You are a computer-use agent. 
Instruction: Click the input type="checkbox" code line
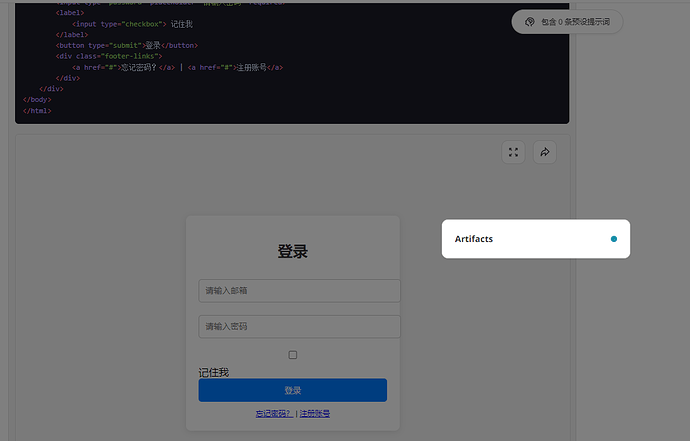click(x=132, y=24)
